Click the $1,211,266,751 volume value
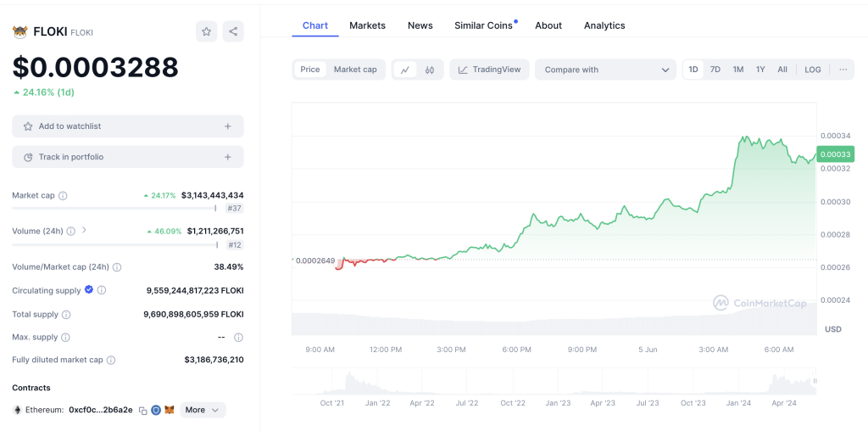 215,231
